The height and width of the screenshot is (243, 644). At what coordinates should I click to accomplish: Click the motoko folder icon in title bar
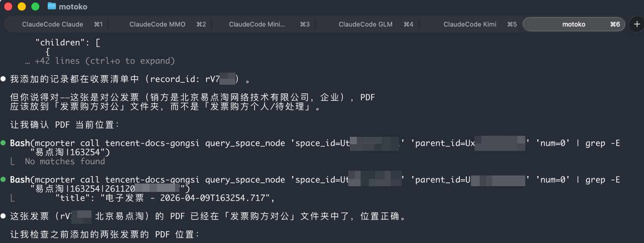52,6
